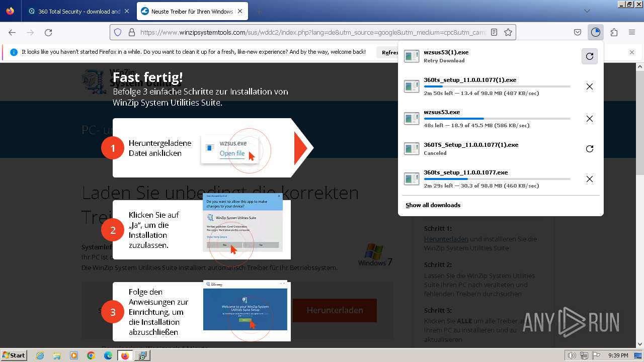Click the setup wizard image in step 3

coord(245,306)
